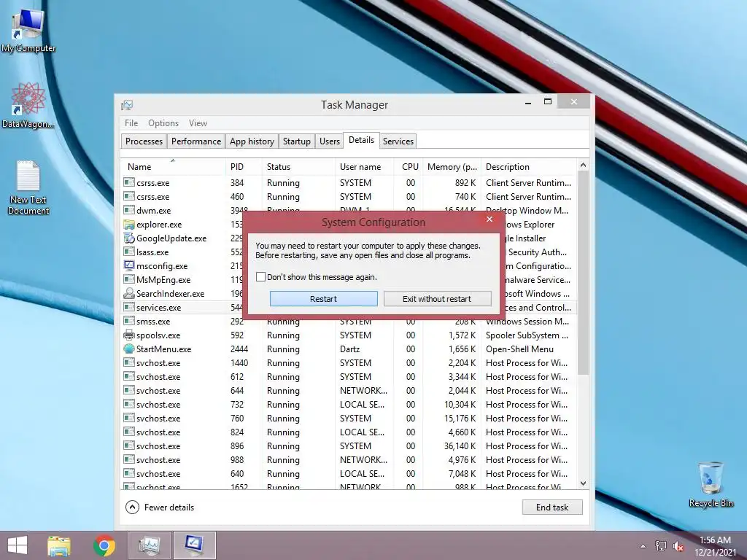
Task: Sort by the Name column header
Action: tap(173, 167)
